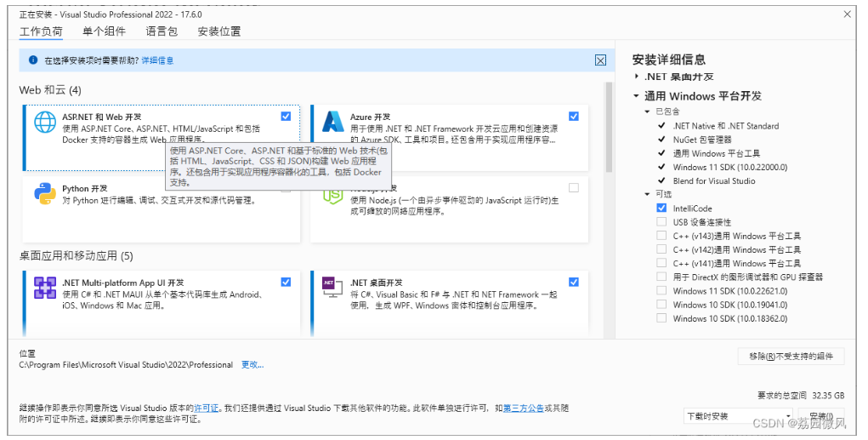This screenshot has width=868, height=440.
Task: Click the Blend for Visual Studio item
Action: point(714,180)
